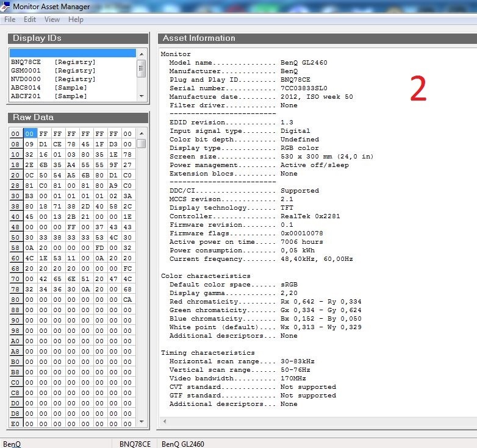Select the highlighted blank Display IDs row
The height and width of the screenshot is (448, 477).
(73, 53)
